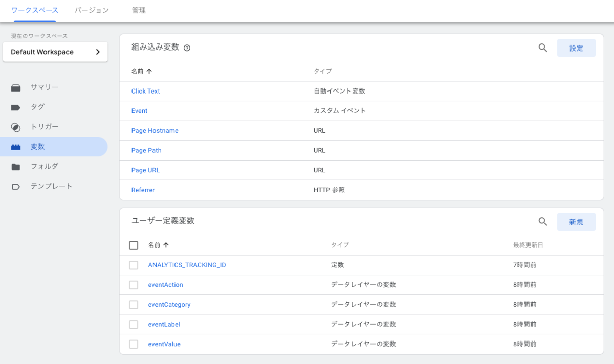Image resolution: width=614 pixels, height=364 pixels.
Task: Click the search icon in 組み込み変数 panel
Action: (543, 48)
